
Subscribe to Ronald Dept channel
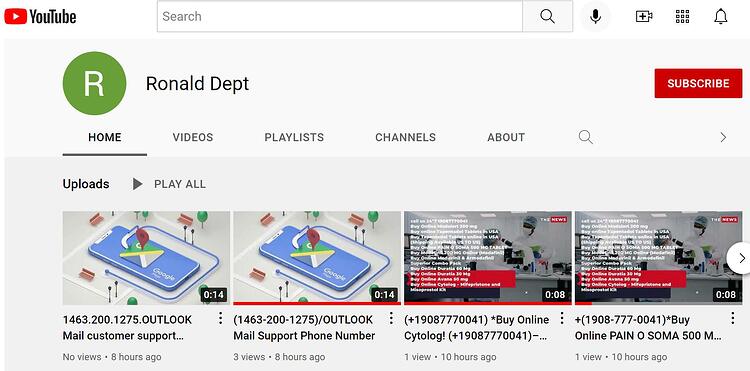[698, 83]
